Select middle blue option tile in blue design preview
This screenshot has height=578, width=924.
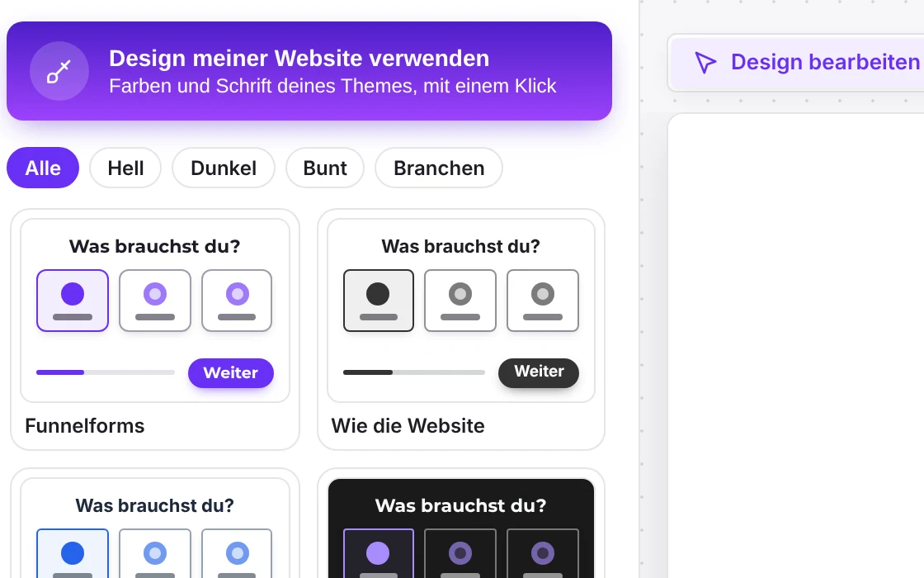155,554
